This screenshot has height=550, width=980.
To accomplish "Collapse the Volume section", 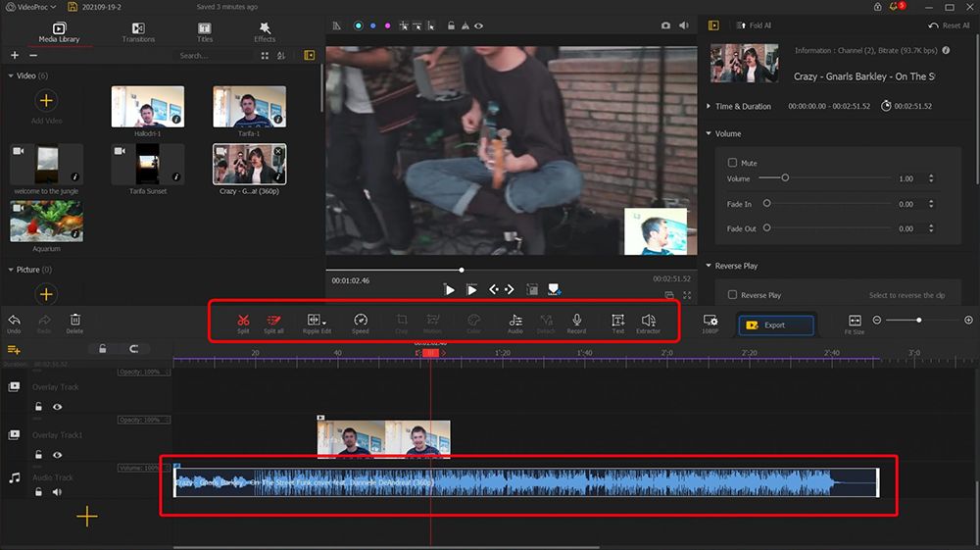I will [709, 133].
